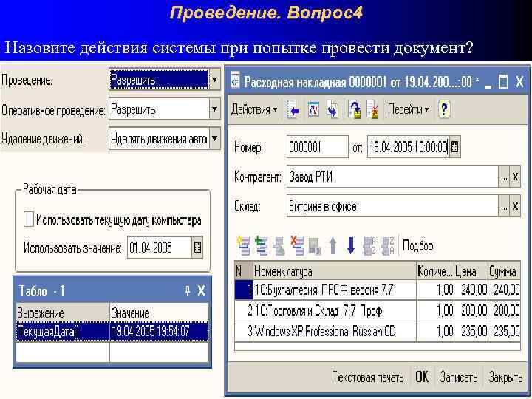Delete row using red X table icon

click(x=297, y=245)
